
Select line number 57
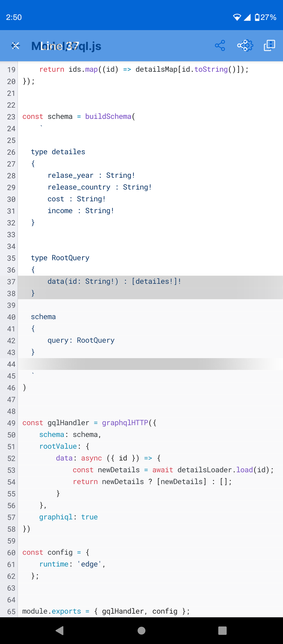coord(11,517)
